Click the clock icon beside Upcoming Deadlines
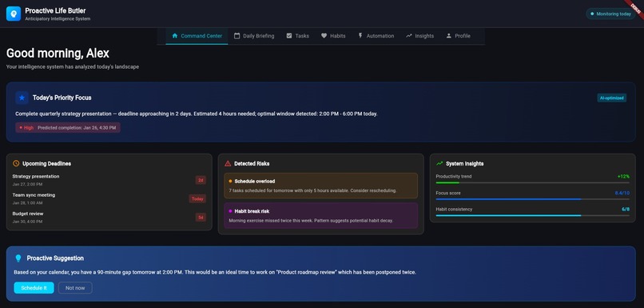 16,163
